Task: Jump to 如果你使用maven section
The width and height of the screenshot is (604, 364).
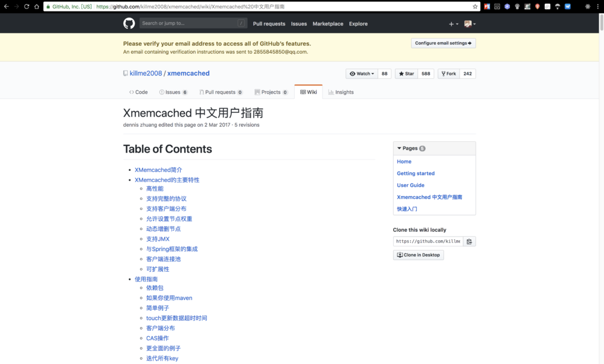Action: pyautogui.click(x=169, y=298)
